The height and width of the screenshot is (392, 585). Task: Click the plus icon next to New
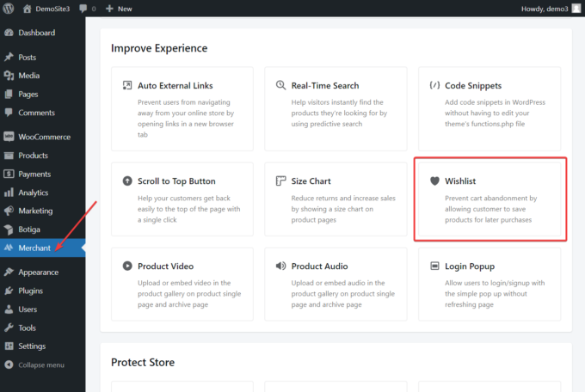(109, 9)
